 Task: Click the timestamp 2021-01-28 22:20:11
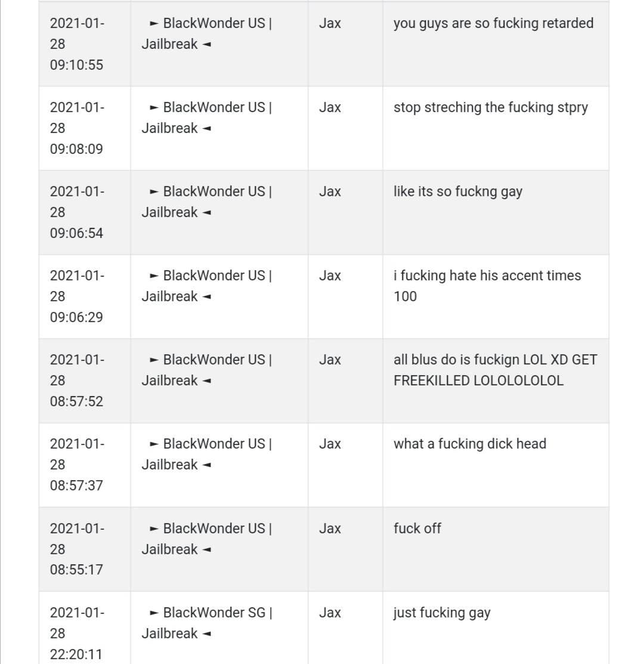(x=77, y=634)
